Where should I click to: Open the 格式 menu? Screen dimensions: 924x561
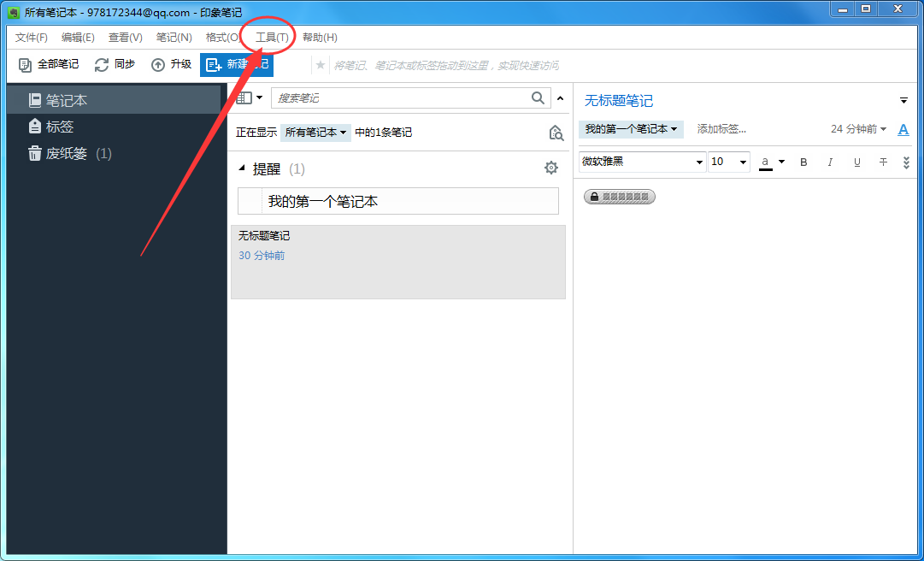click(221, 37)
